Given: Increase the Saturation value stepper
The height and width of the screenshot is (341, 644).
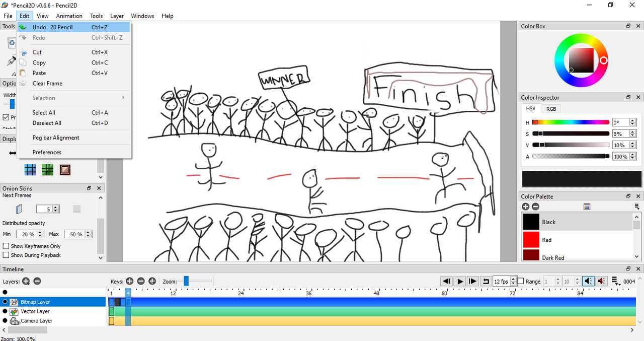Looking at the screenshot, I should (x=633, y=132).
